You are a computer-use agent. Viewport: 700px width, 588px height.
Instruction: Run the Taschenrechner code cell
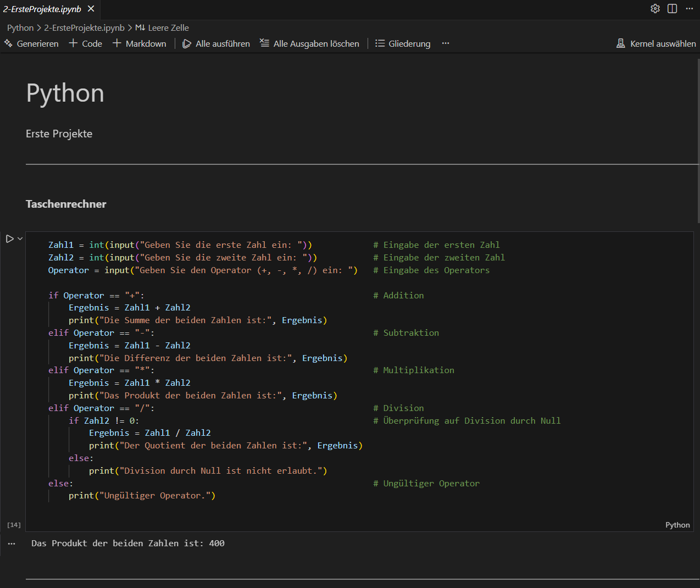point(9,238)
